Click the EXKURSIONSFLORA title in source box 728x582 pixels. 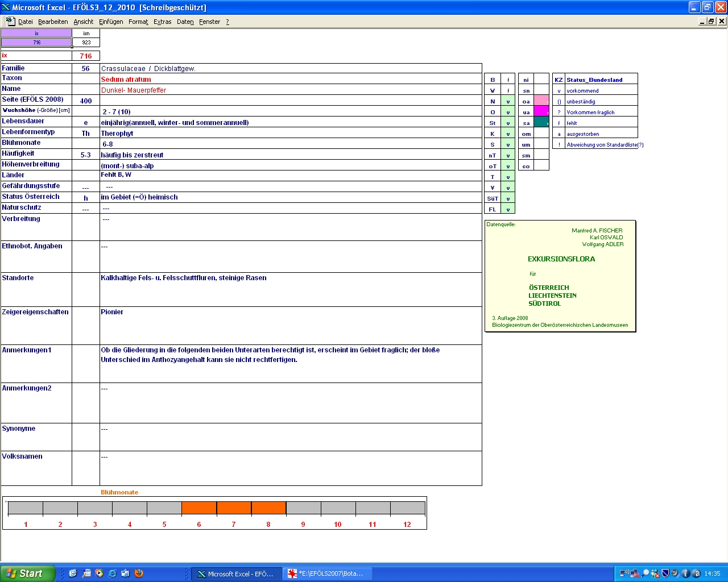561,259
